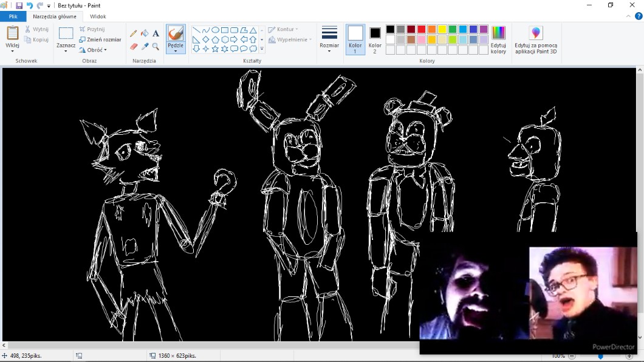Click the Magnifier zoom tool
This screenshot has height=362, width=644.
[x=156, y=46]
